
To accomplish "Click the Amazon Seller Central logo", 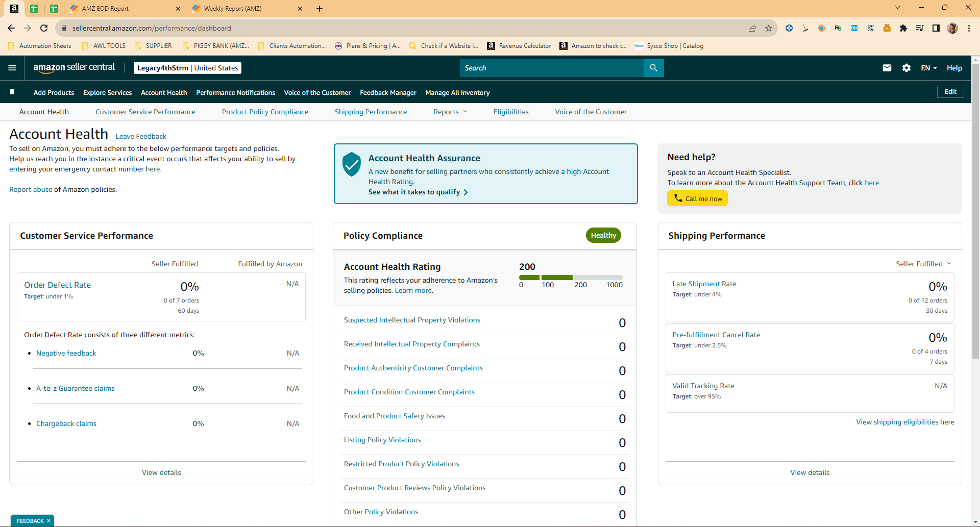I will (74, 68).
